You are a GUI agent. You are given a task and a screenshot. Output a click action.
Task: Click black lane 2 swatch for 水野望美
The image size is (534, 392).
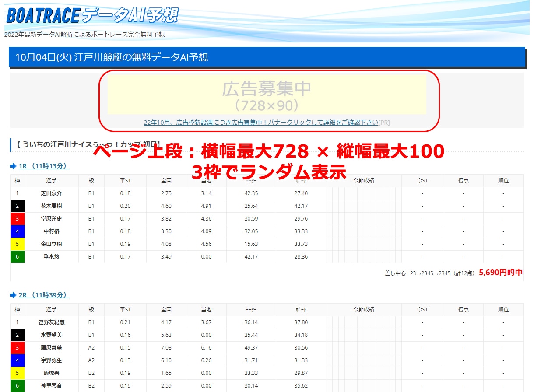tap(18, 335)
